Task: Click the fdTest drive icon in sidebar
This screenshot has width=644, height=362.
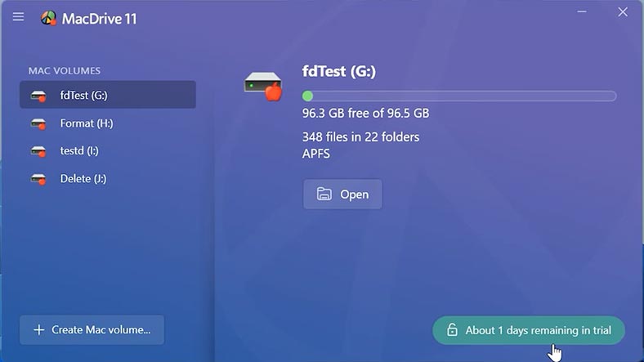Action: 38,96
